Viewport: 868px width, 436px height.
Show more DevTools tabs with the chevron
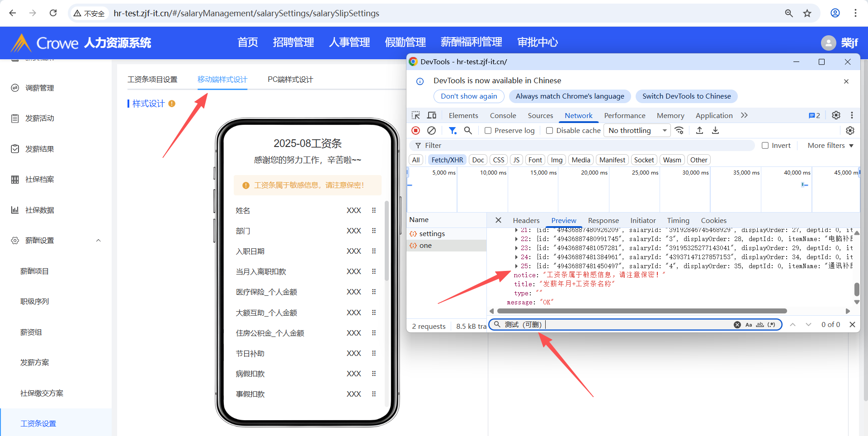click(x=744, y=115)
